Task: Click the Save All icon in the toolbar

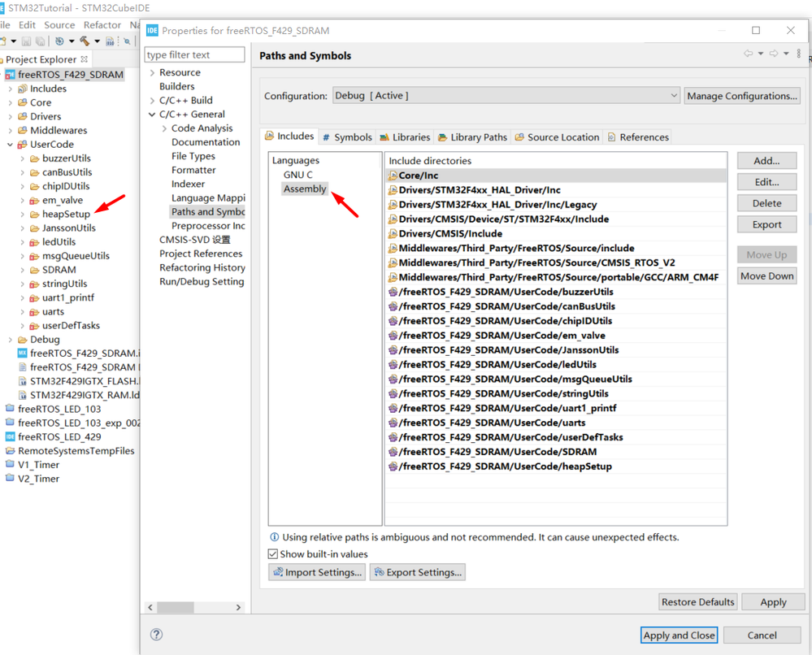Action: (x=40, y=41)
